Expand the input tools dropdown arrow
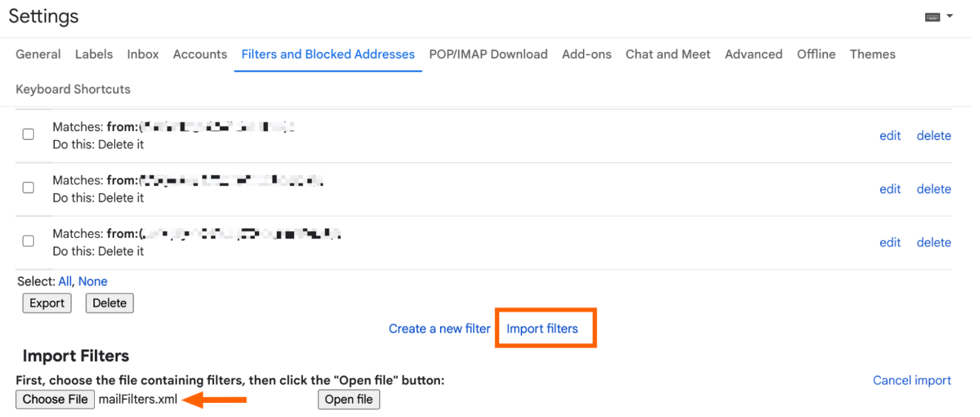This screenshot has width=980, height=417. [x=950, y=16]
